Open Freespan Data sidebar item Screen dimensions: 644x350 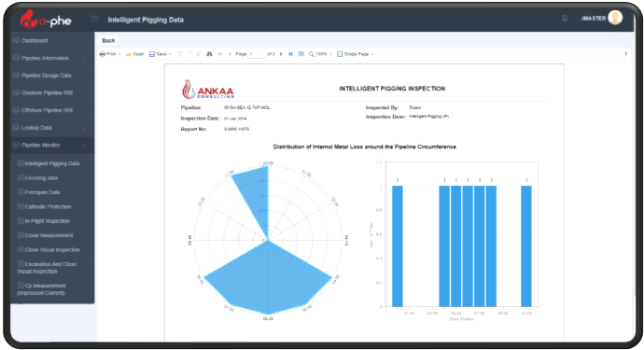coord(42,192)
